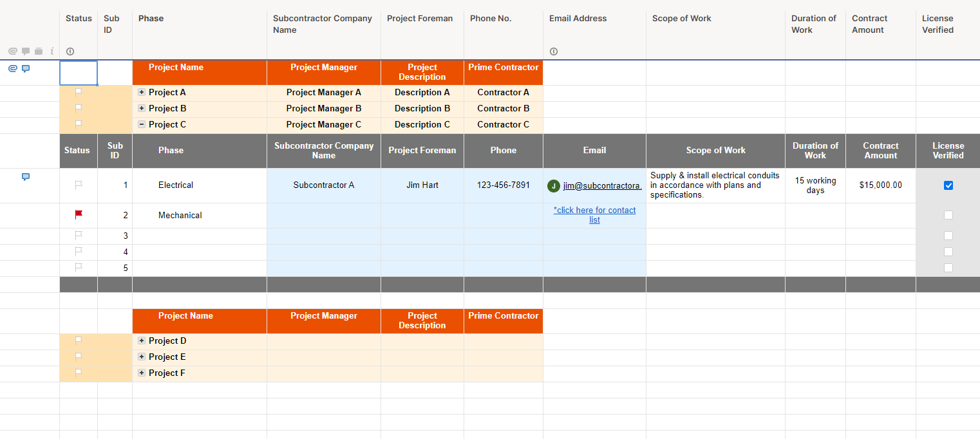Toggle the status flag for Sub ID 3
Image resolution: width=980 pixels, height=439 pixels.
(79, 236)
